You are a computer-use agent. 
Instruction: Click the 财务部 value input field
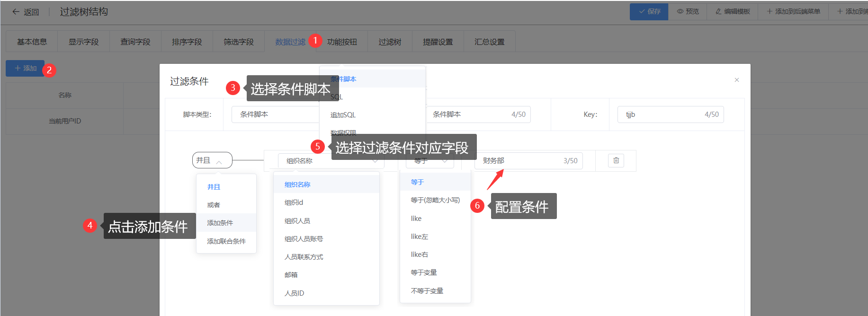pyautogui.click(x=521, y=161)
